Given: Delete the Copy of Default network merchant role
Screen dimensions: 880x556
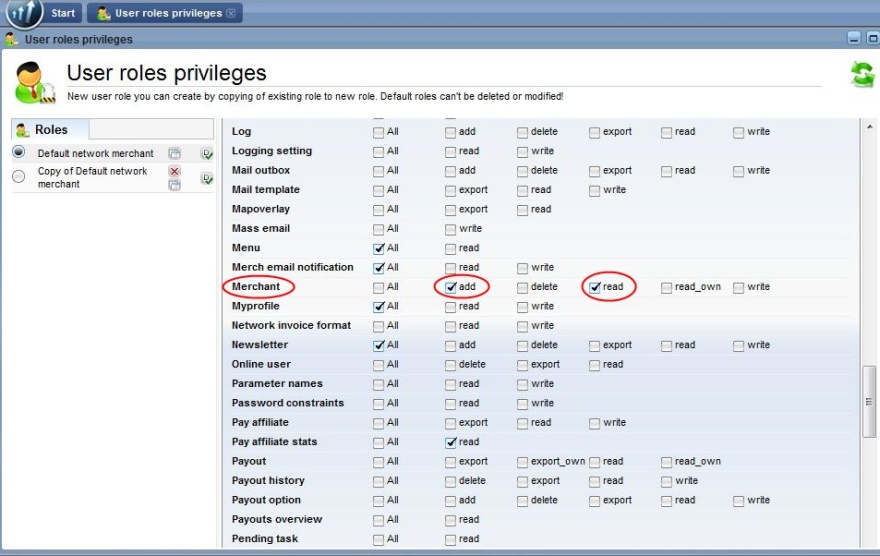Looking at the screenshot, I should click(x=174, y=171).
